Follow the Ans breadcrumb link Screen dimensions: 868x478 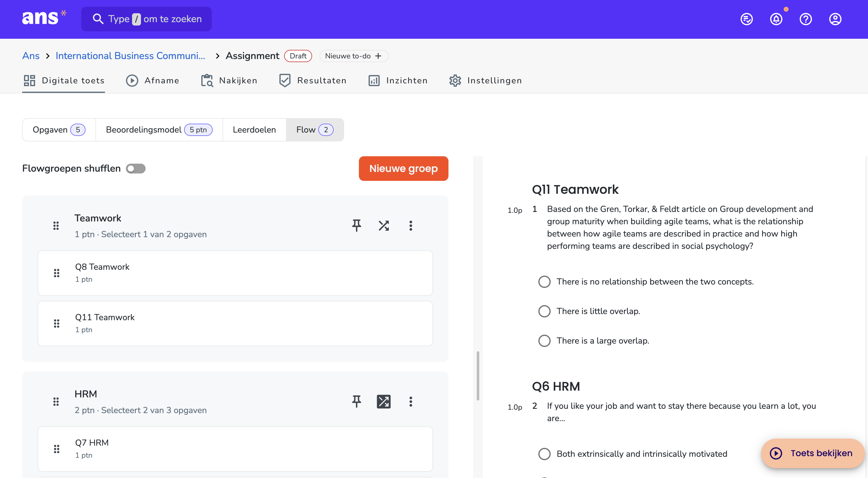[x=31, y=56]
